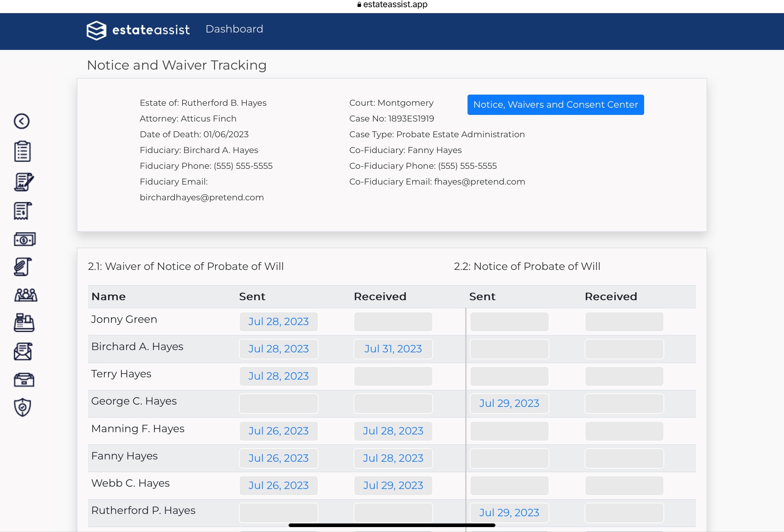Edit Fanny Hayes waiver sent Jul 26, 2023
Viewport: 784px width, 532px height.
pos(278,458)
